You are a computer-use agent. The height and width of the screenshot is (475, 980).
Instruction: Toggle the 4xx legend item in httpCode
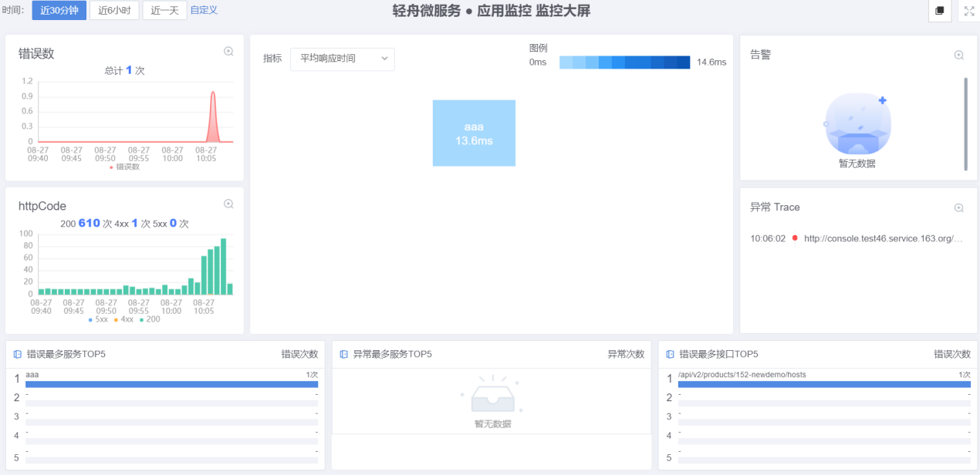pyautogui.click(x=123, y=319)
